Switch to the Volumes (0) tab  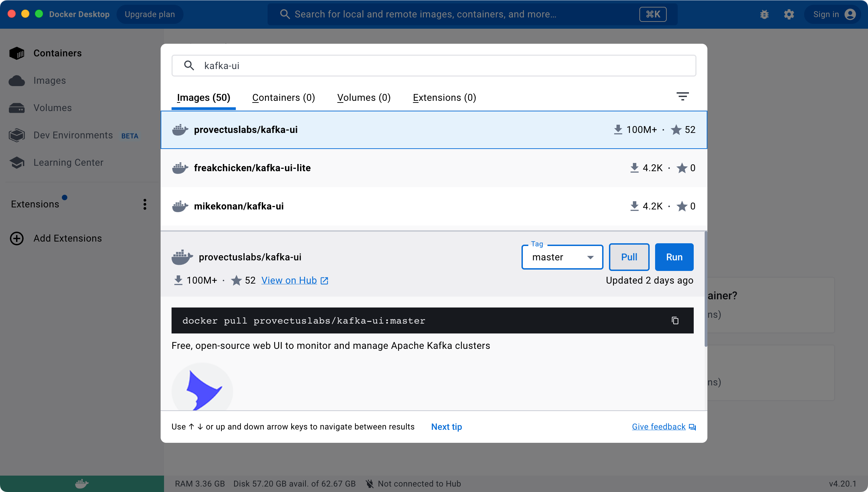[x=364, y=98]
